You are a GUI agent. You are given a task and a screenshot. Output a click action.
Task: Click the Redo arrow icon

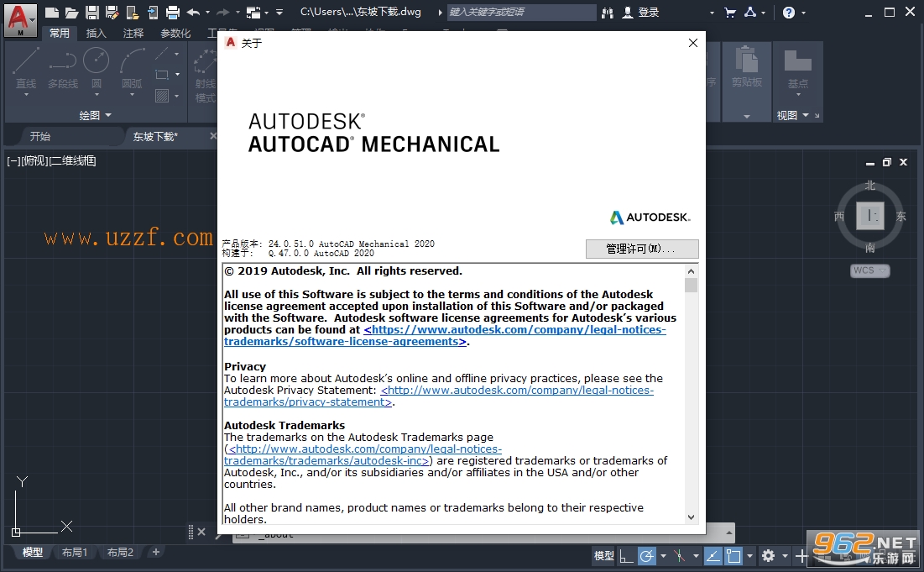(222, 12)
